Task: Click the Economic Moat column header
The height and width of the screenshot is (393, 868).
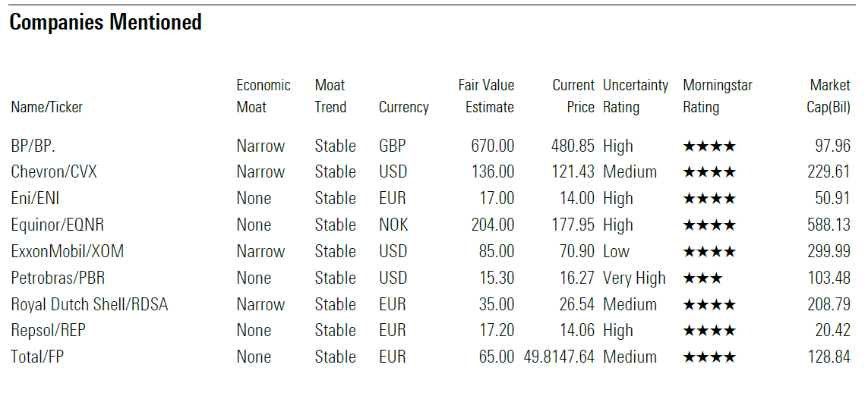Action: pos(263,96)
